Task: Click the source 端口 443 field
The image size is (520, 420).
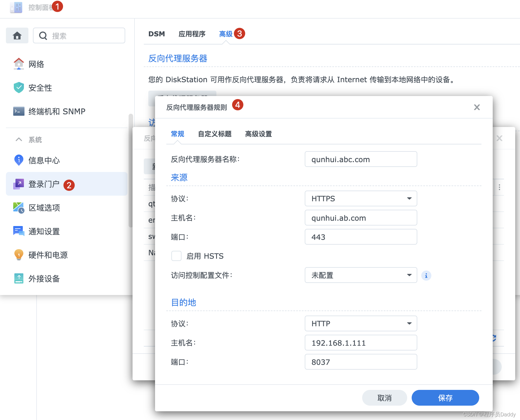Action: tap(361, 237)
